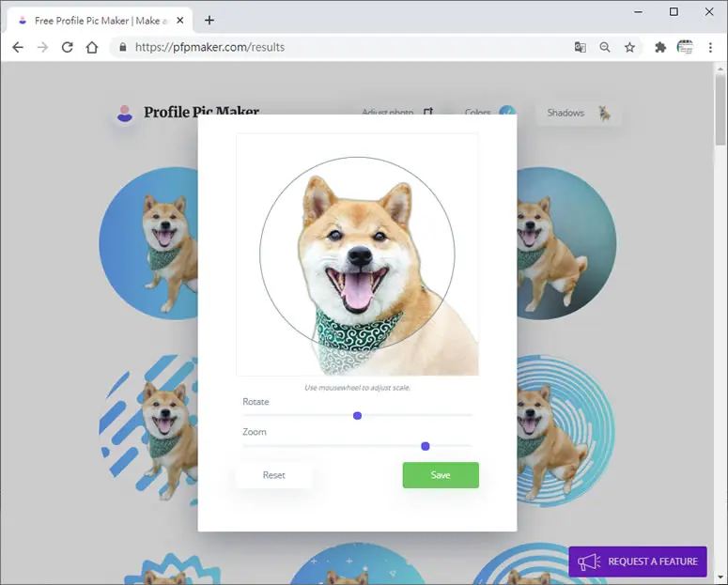Select the blue gradient dog thumbnail
This screenshot has height=585, width=728.
148,243
